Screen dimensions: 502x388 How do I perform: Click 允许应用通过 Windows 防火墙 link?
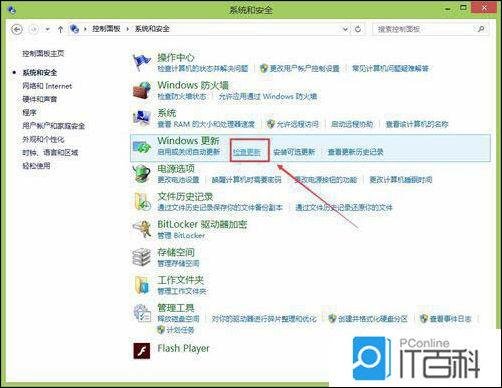point(268,97)
